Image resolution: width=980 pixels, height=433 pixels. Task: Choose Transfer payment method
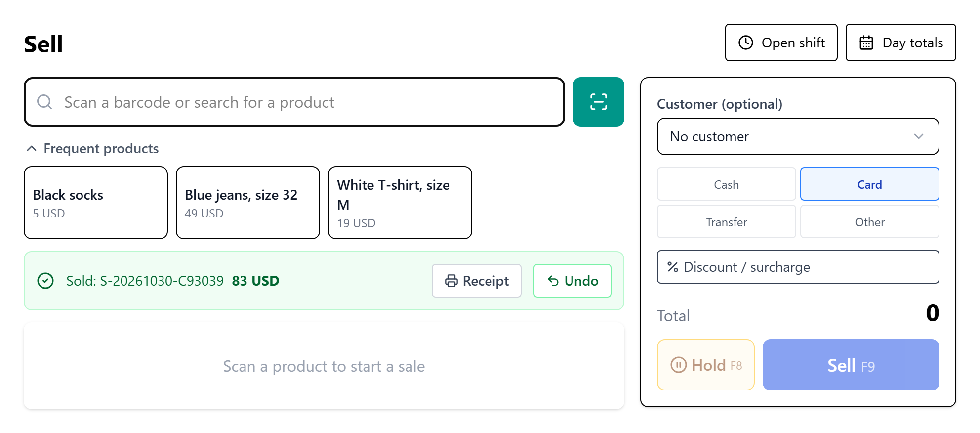click(726, 222)
